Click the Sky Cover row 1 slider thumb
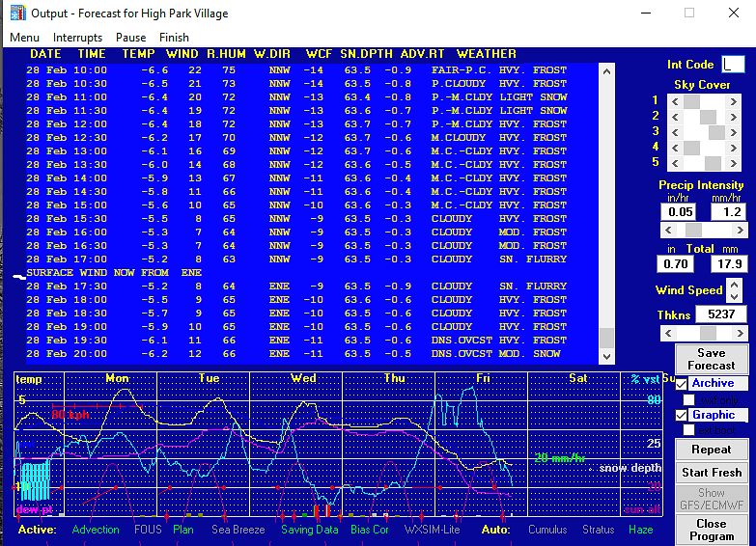The image size is (756, 546). 691,101
